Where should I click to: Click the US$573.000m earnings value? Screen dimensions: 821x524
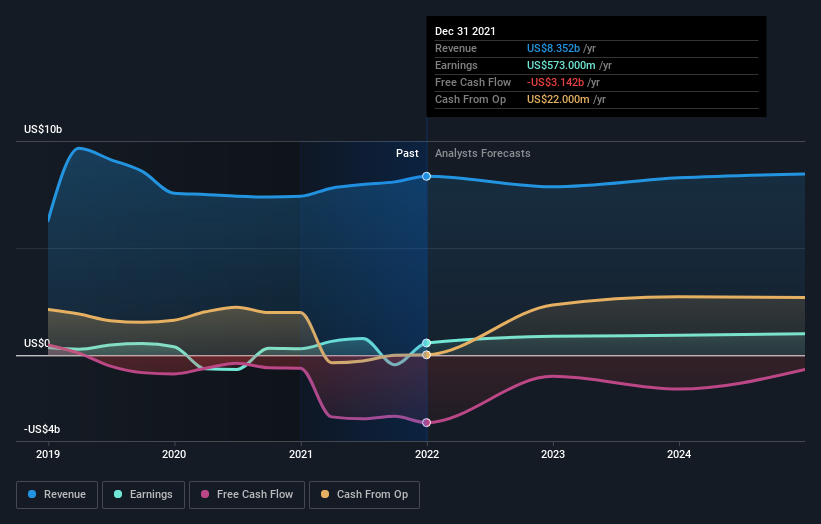(561, 65)
